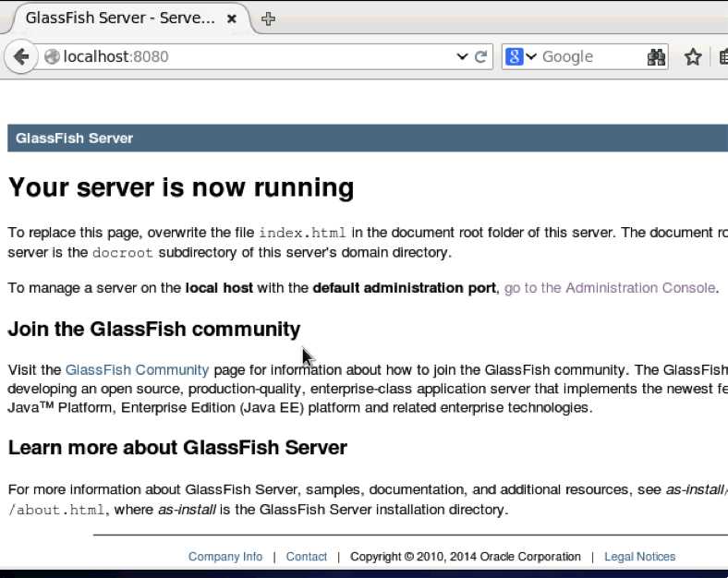Click the bold 'default administration port' text

404,288
